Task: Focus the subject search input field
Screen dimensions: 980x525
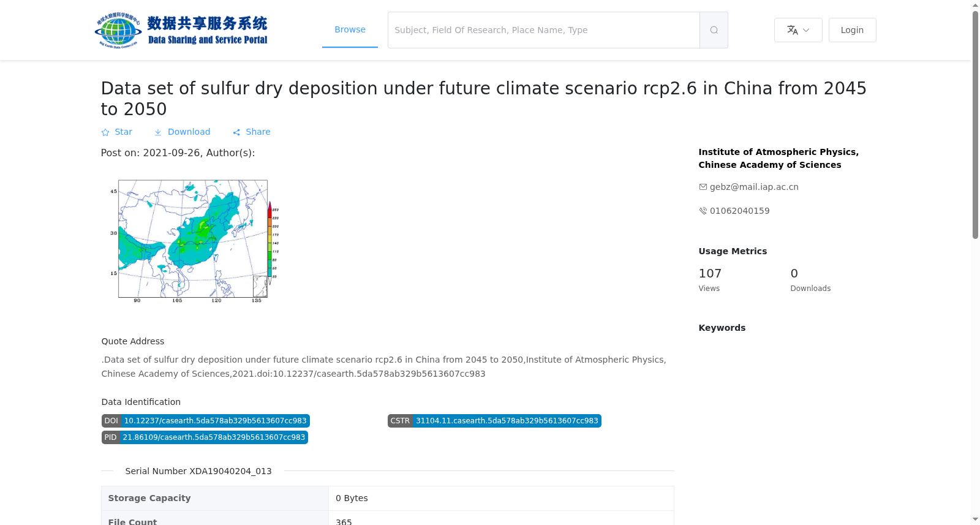Action: tap(544, 30)
